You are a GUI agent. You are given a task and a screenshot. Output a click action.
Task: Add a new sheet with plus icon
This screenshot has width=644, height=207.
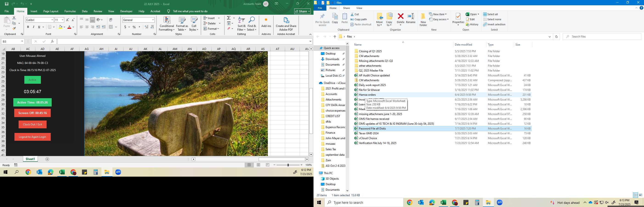[x=47, y=159]
